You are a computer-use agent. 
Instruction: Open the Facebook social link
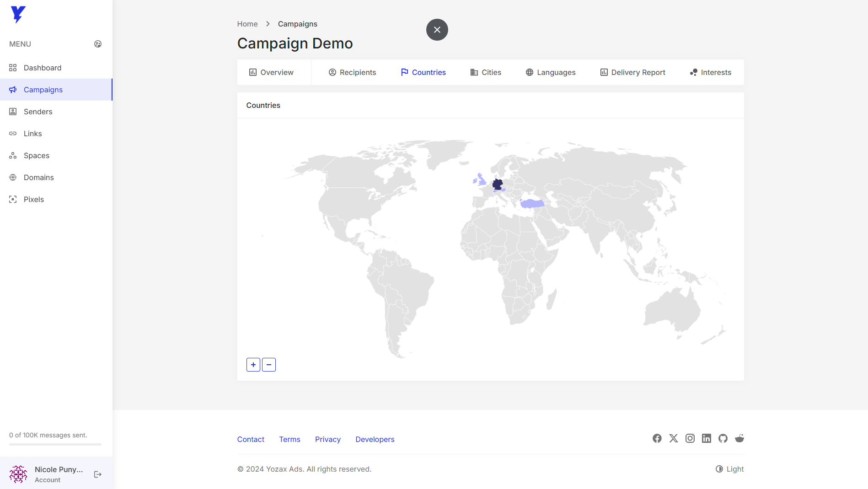tap(657, 439)
